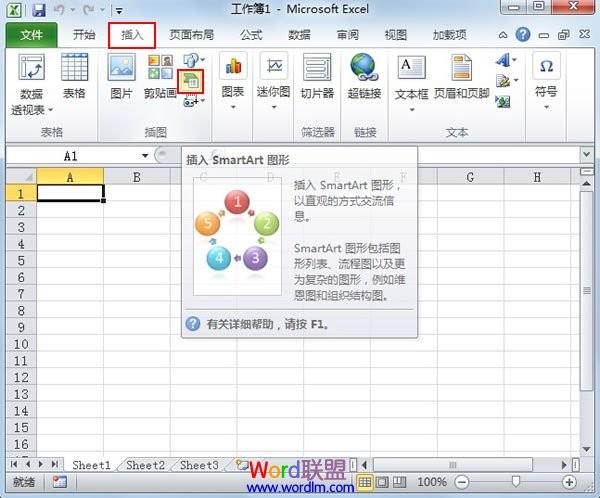
Task: Go to last sheet with navigation arrow
Action: (55, 464)
